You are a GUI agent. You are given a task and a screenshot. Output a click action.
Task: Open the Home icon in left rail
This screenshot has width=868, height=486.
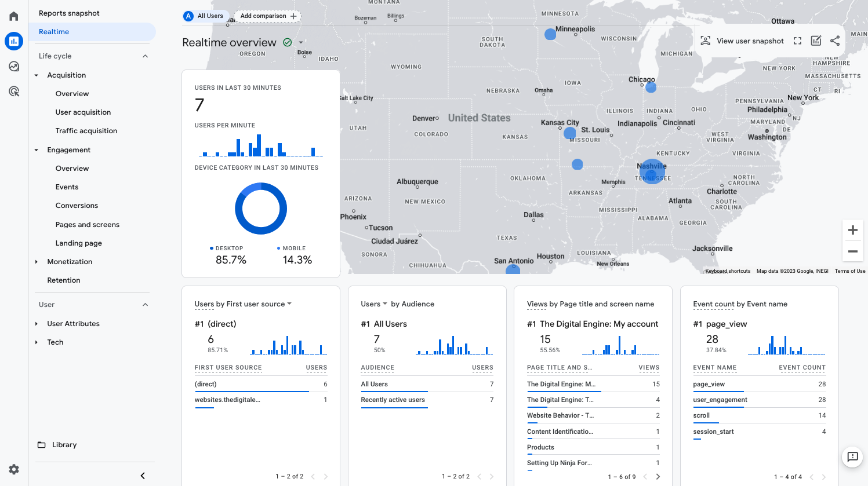pyautogui.click(x=14, y=16)
